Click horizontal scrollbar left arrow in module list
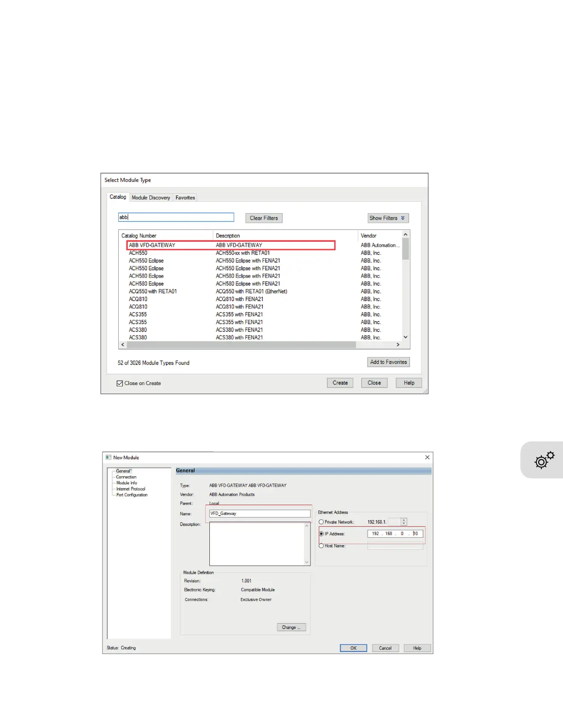Viewport: 563px width, 728px height. [x=123, y=345]
